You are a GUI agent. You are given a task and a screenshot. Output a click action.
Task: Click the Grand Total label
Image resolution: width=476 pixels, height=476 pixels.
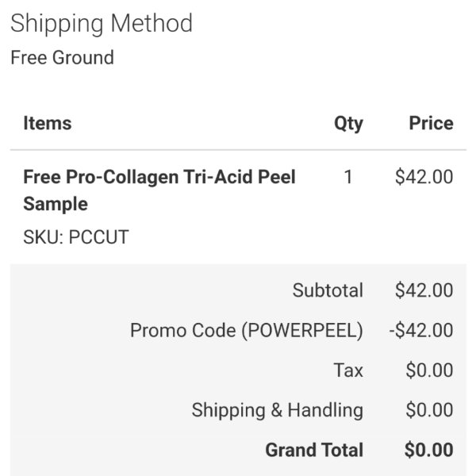point(314,450)
